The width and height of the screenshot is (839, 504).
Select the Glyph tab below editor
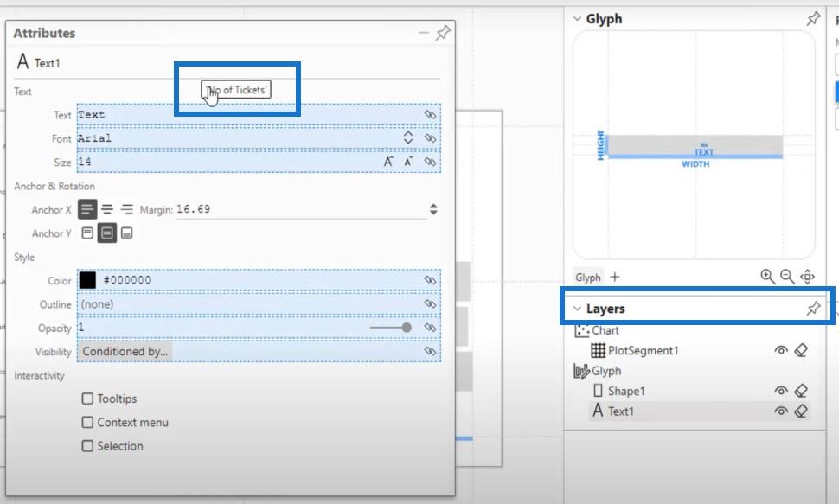coord(588,278)
